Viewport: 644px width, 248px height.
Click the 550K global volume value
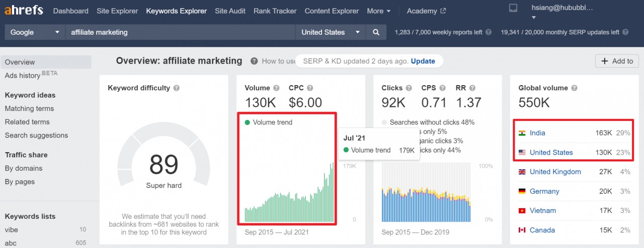[534, 103]
